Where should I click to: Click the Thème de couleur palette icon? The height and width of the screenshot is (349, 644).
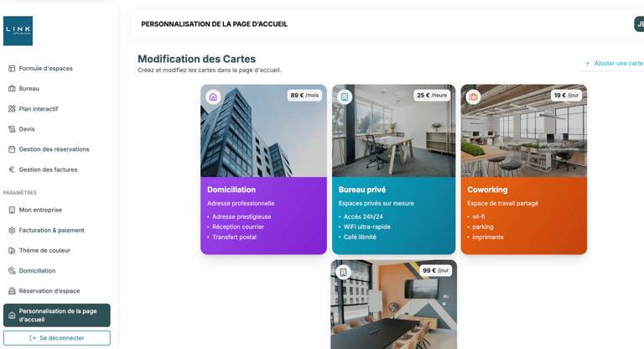12,250
